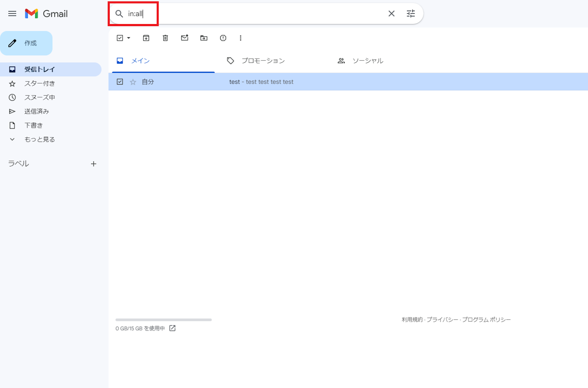Open the プライバシー link

pyautogui.click(x=442, y=319)
